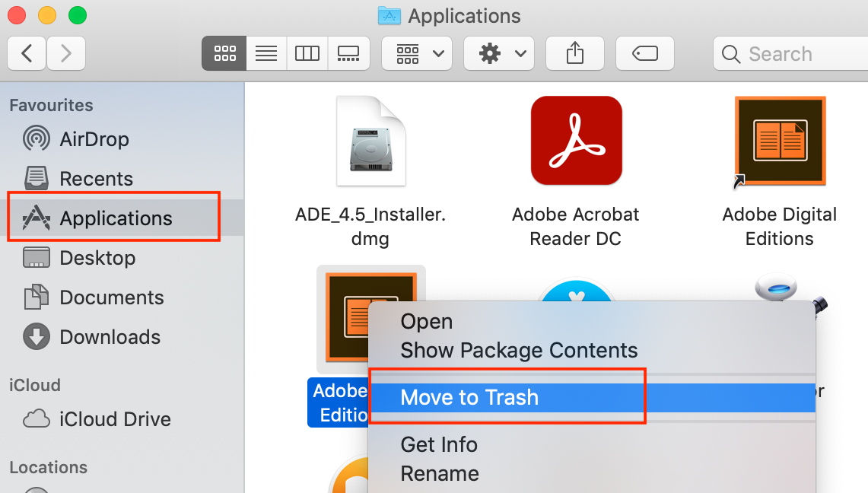
Task: Minimize the window with the yellow button
Action: tap(47, 15)
